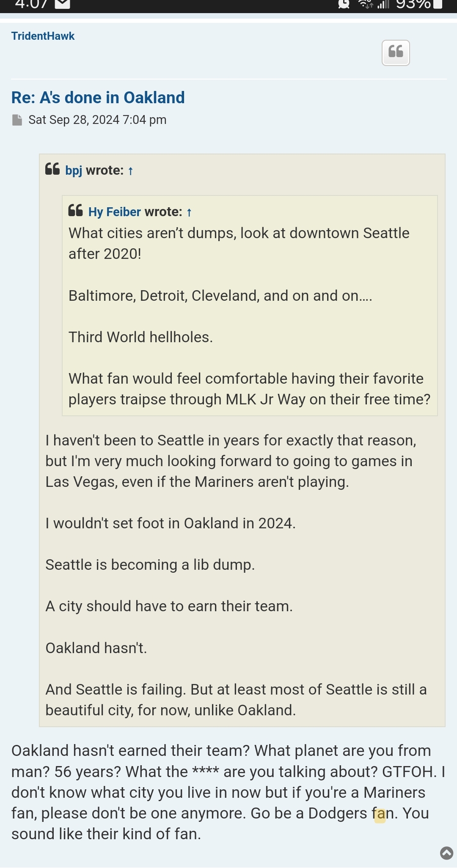Click "Seattle is becoming a lib dump." text

pos(150,565)
